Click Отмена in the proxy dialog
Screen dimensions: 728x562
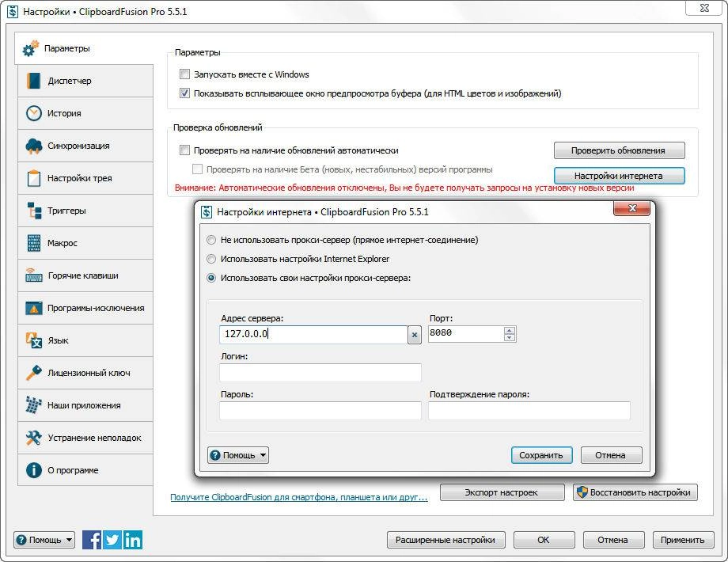[x=611, y=455]
